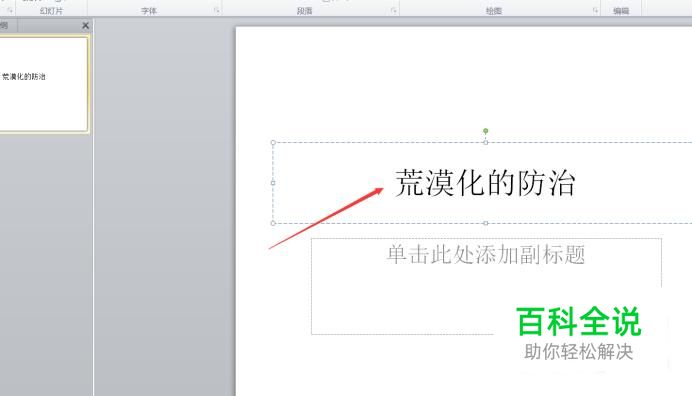Click the left-middle resize handle of title box

(273, 183)
